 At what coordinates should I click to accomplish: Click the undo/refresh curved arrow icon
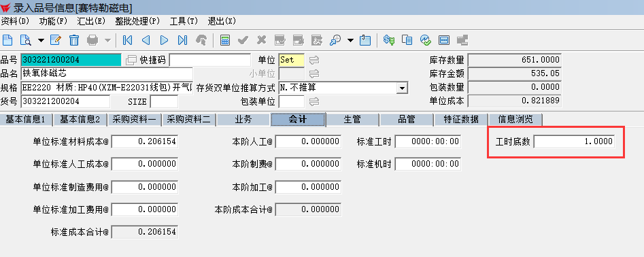(x=202, y=40)
